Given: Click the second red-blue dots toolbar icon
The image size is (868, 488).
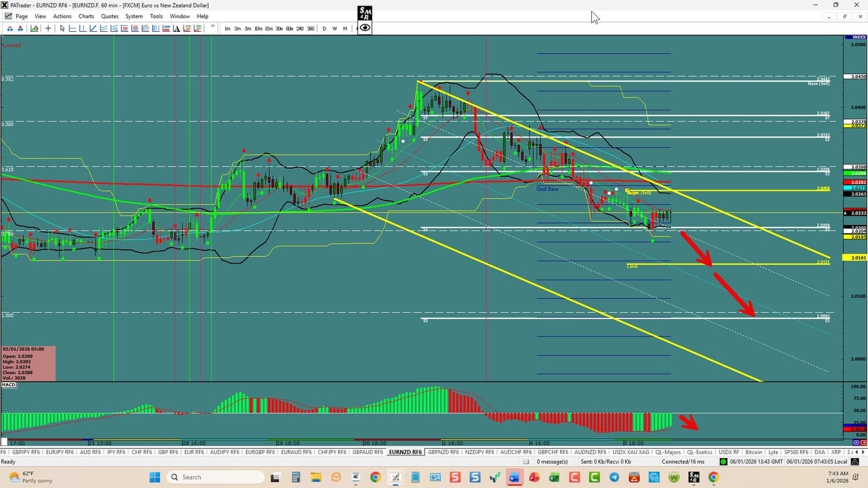Looking at the screenshot, I should (20, 28).
